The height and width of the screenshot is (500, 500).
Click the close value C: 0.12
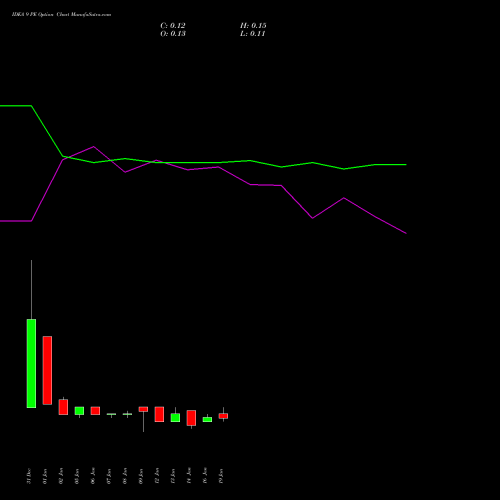click(173, 26)
